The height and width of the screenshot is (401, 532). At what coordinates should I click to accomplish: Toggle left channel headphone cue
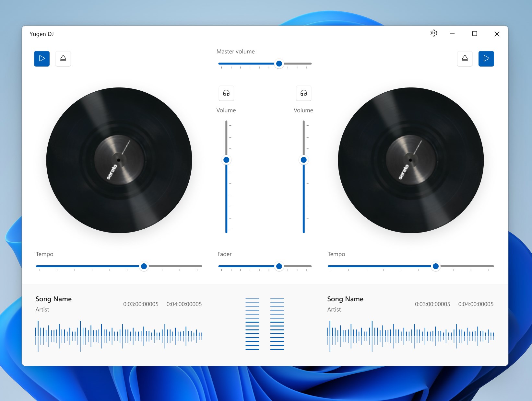(226, 93)
